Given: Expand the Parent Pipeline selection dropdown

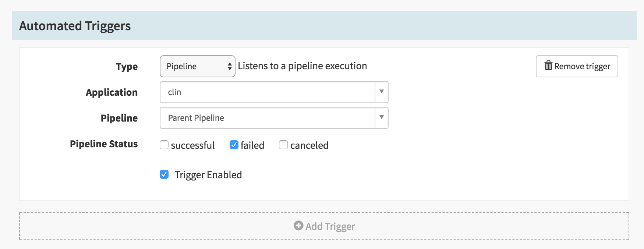Looking at the screenshot, I should 274,118.
